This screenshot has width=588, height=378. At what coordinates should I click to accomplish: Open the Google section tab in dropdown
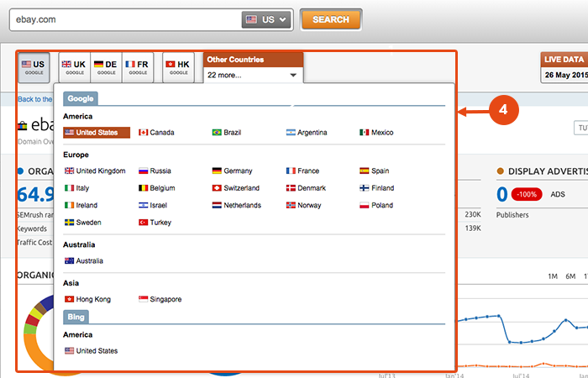pyautogui.click(x=81, y=98)
